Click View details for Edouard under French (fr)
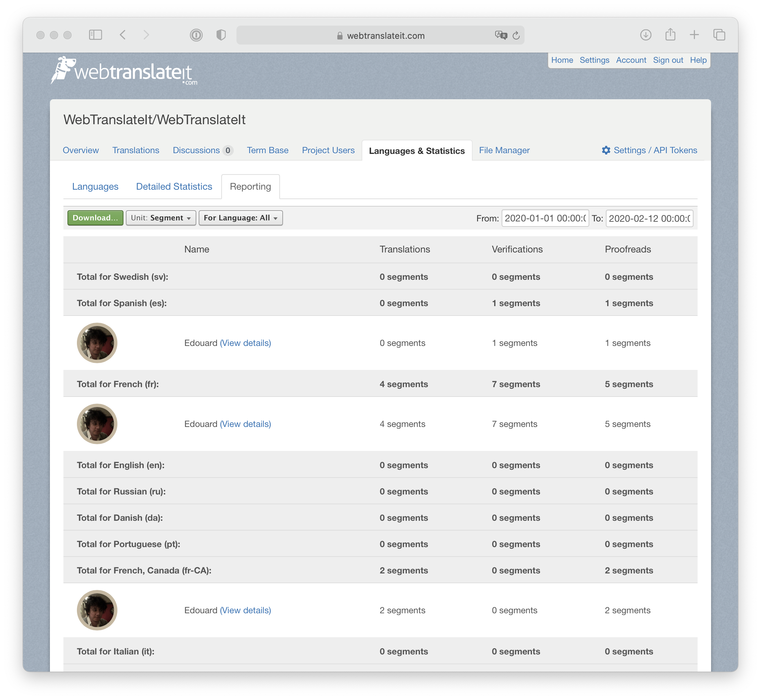This screenshot has width=761, height=700. [x=245, y=424]
